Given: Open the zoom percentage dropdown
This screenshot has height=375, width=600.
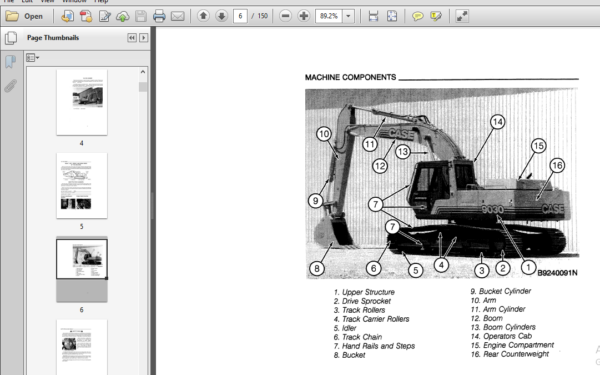Looking at the screenshot, I should coord(348,16).
